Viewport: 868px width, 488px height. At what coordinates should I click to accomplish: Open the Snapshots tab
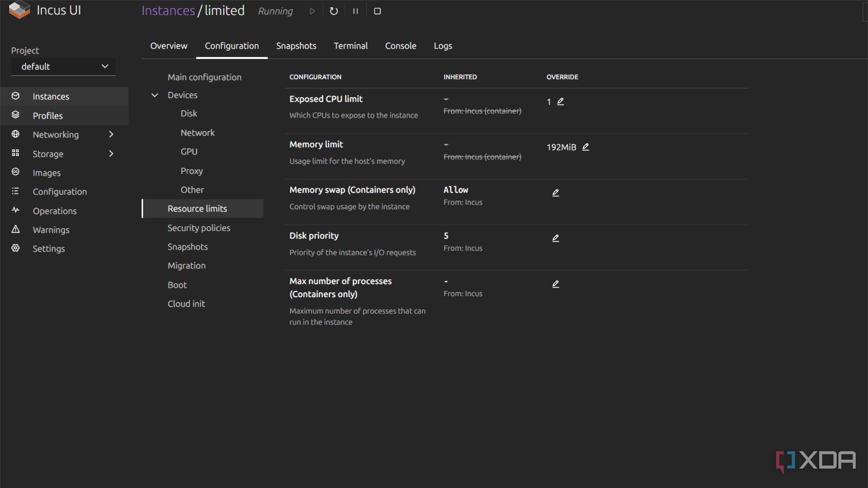[296, 46]
